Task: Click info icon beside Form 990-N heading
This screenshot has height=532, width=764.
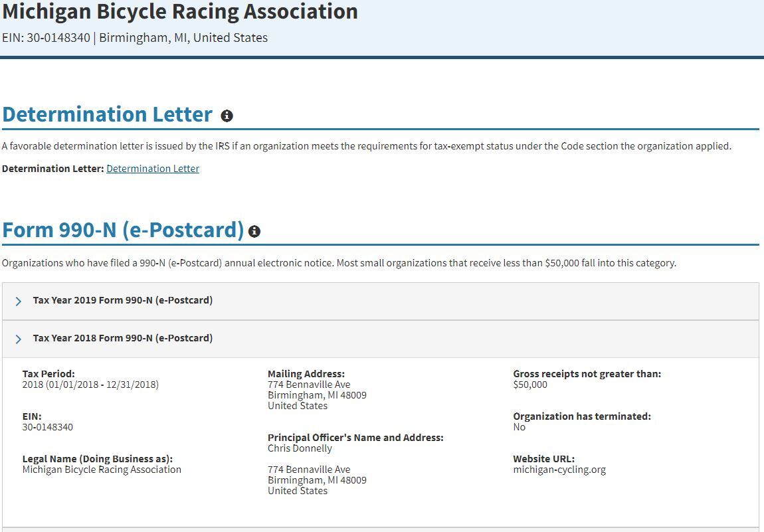Action: click(254, 231)
